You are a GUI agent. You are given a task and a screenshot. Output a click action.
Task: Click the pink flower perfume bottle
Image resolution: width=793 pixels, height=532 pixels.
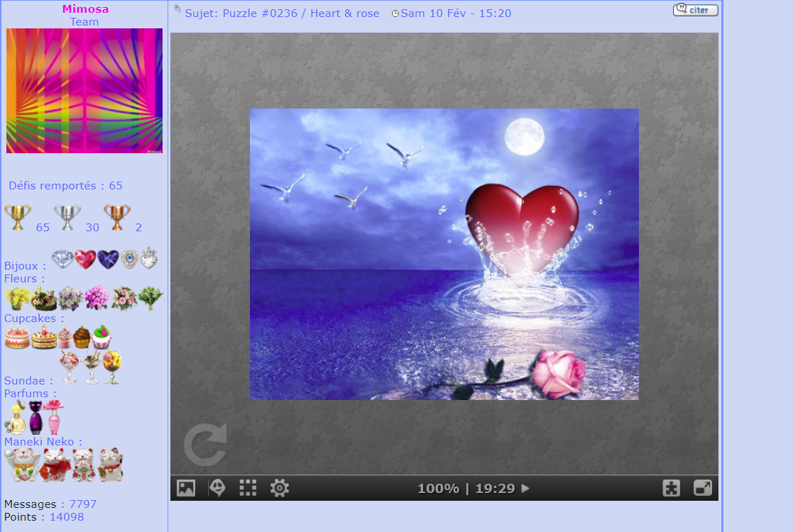point(54,417)
